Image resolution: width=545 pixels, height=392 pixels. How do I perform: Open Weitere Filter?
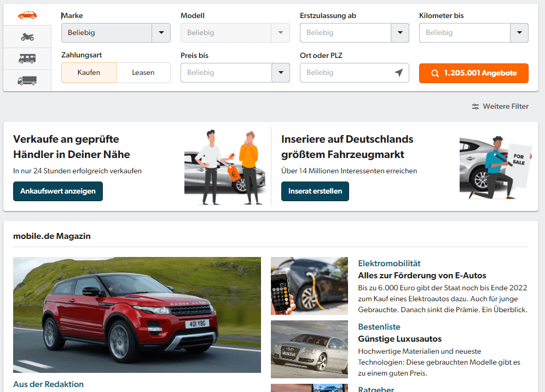pyautogui.click(x=500, y=107)
